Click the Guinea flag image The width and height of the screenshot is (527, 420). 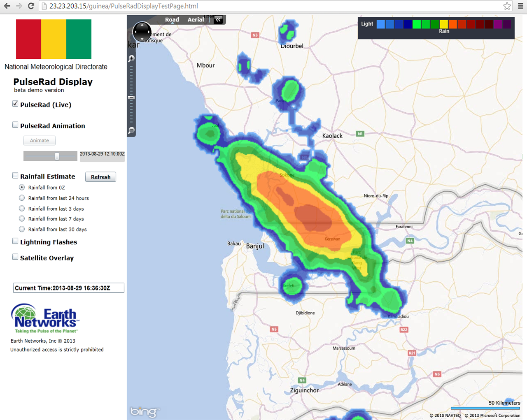pos(54,39)
